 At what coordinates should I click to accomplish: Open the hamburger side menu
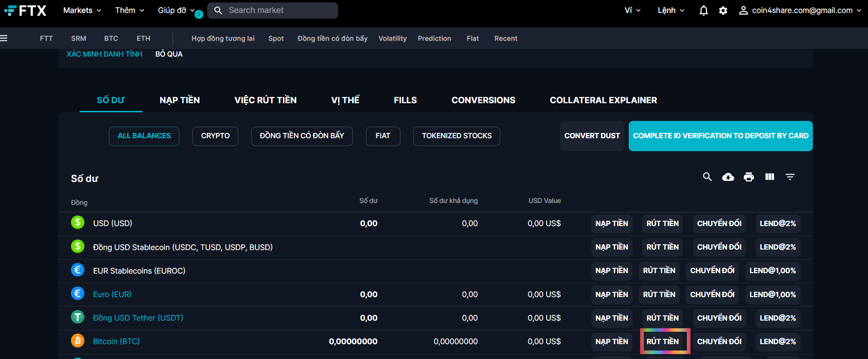pos(4,38)
